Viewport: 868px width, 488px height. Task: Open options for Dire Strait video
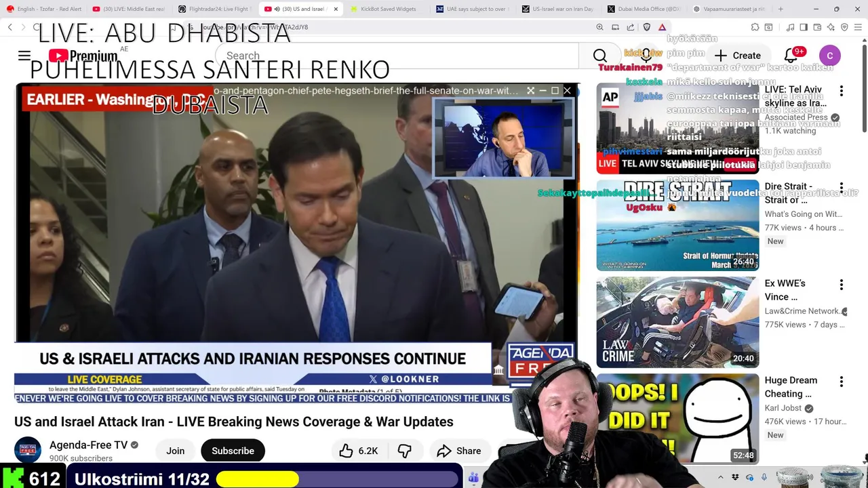[842, 188]
